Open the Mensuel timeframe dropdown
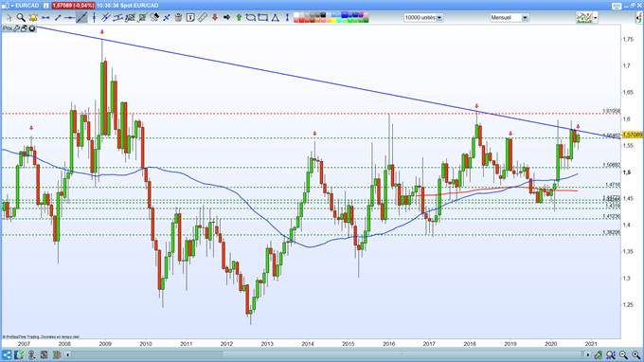Image resolution: width=644 pixels, height=362 pixels. point(525,18)
